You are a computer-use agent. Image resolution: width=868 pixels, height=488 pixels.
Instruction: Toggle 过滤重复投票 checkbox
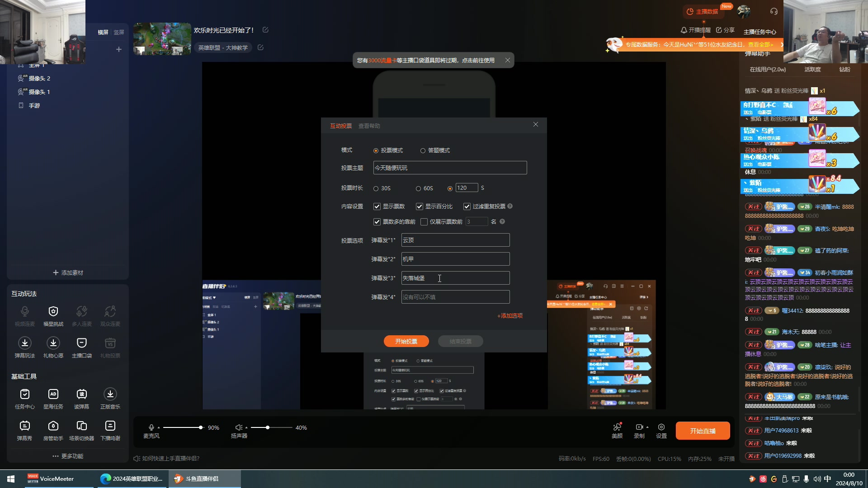click(x=467, y=206)
